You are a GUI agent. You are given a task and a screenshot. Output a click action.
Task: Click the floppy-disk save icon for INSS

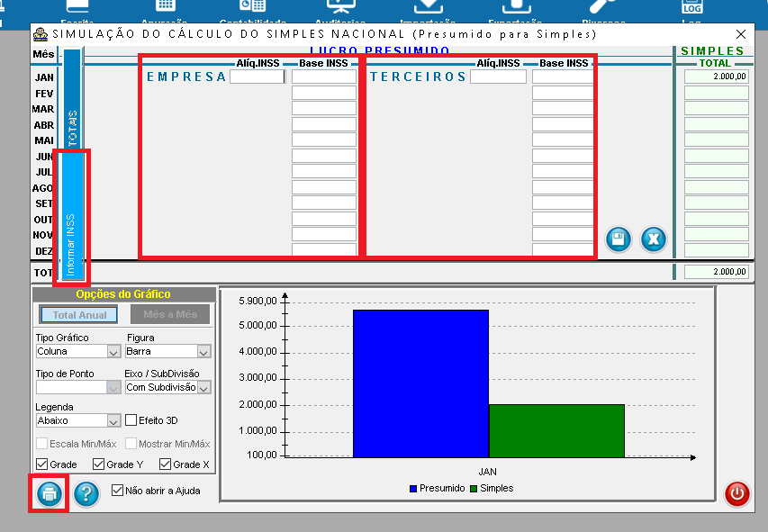[619, 239]
